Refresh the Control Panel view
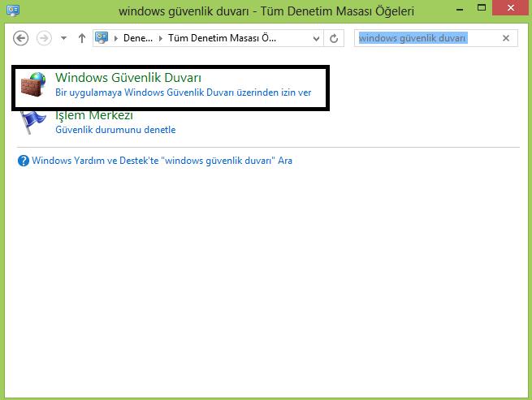532x400 pixels. click(x=334, y=38)
